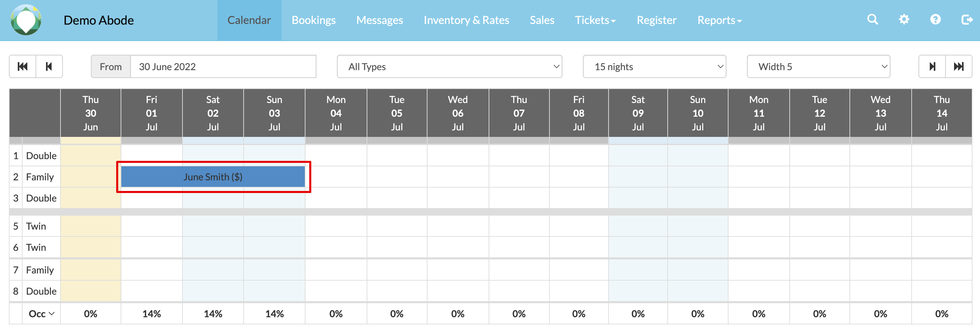The height and width of the screenshot is (334, 980).
Task: Open the Width 5 dropdown
Action: (818, 67)
